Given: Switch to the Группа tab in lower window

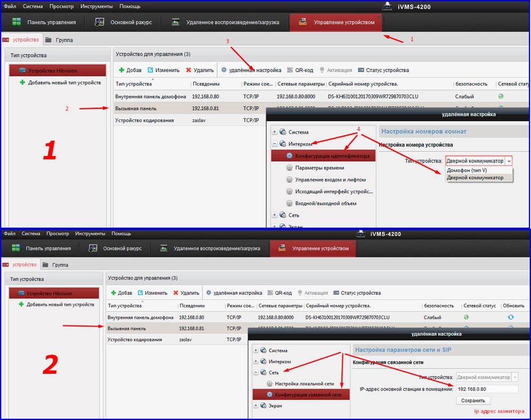Looking at the screenshot, I should [x=57, y=264].
